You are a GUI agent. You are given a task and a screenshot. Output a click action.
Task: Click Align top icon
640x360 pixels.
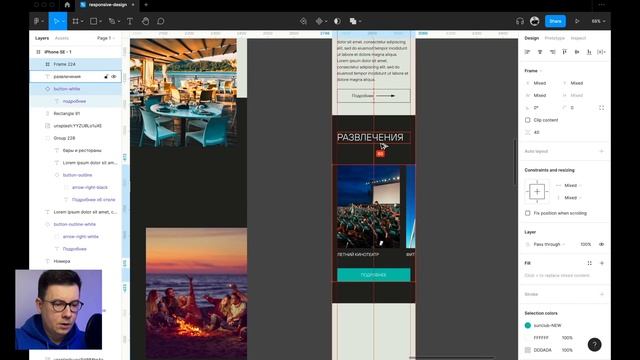click(x=564, y=52)
